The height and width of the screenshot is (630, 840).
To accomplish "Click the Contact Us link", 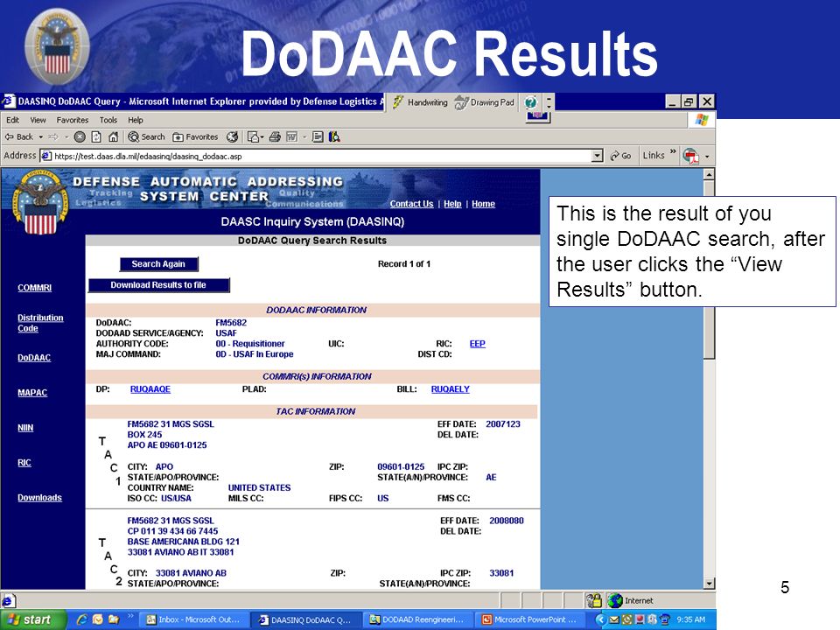I will (x=411, y=204).
